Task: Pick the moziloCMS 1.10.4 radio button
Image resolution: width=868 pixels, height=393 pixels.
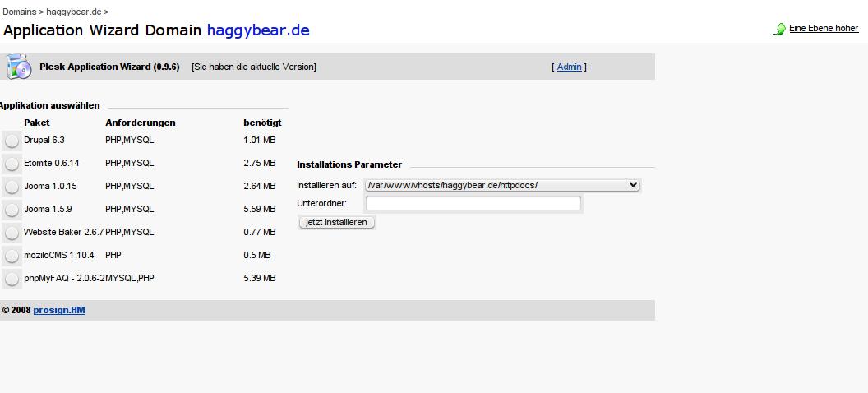Action: tap(12, 256)
